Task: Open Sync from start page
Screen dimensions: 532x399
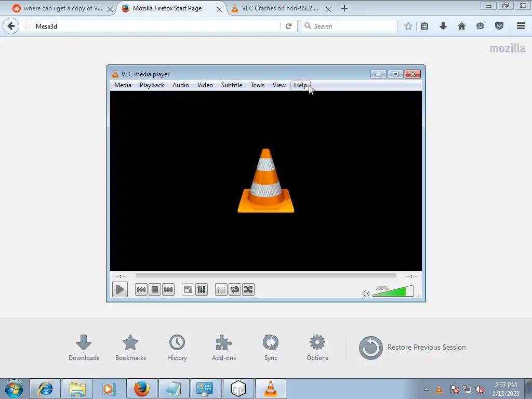Action: 271,348
